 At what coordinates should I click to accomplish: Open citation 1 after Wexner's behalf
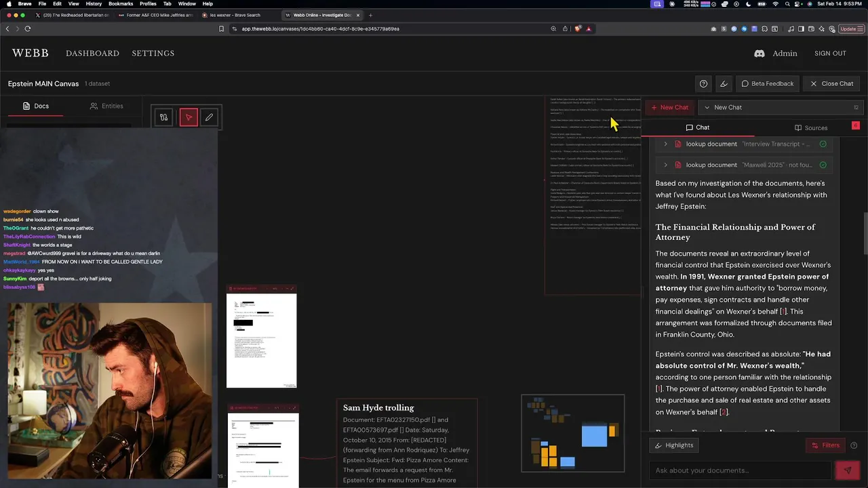[783, 312]
